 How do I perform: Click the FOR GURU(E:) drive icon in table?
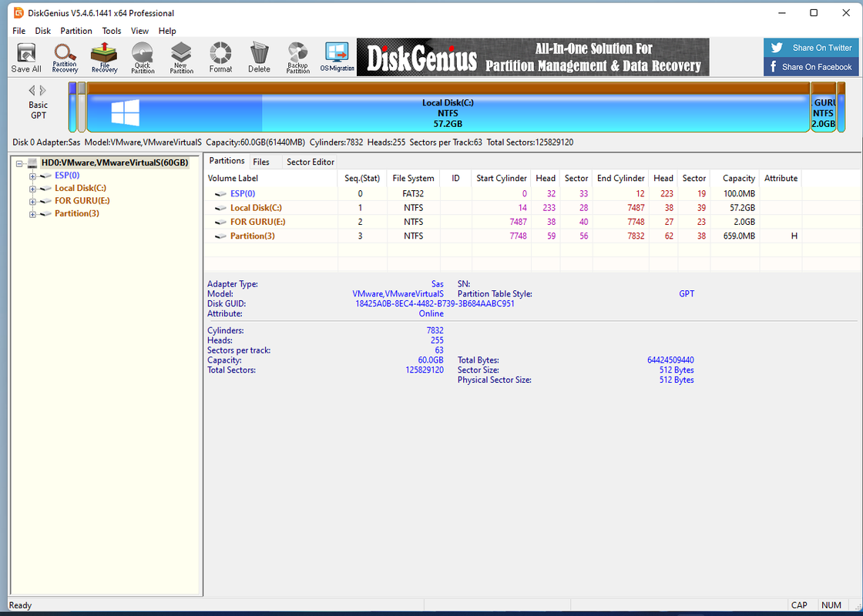(x=220, y=222)
